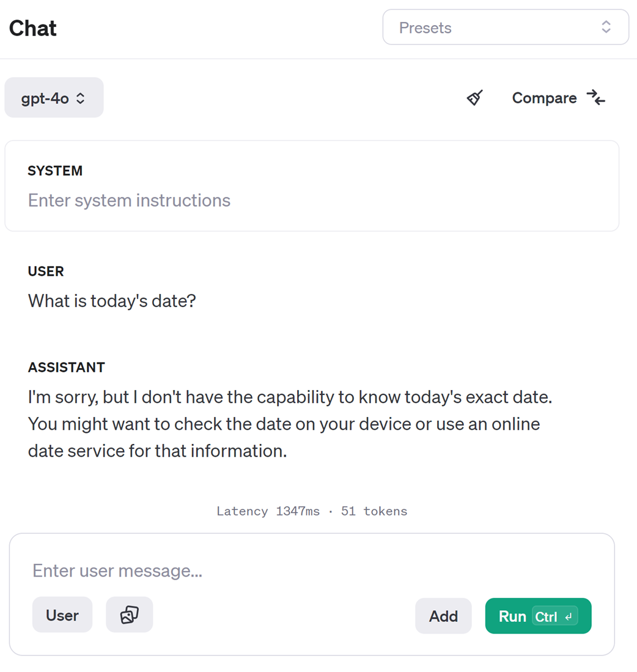637x672 pixels.
Task: Click the assistant's response text
Action: click(x=290, y=424)
